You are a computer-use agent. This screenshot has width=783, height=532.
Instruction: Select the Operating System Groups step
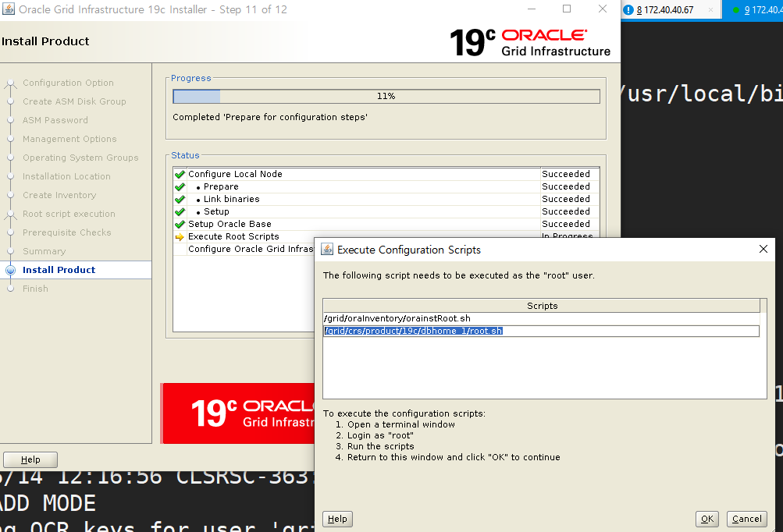80,158
